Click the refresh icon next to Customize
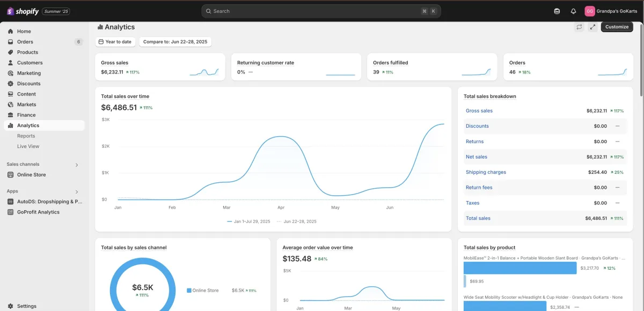This screenshot has width=644, height=311. (x=579, y=27)
